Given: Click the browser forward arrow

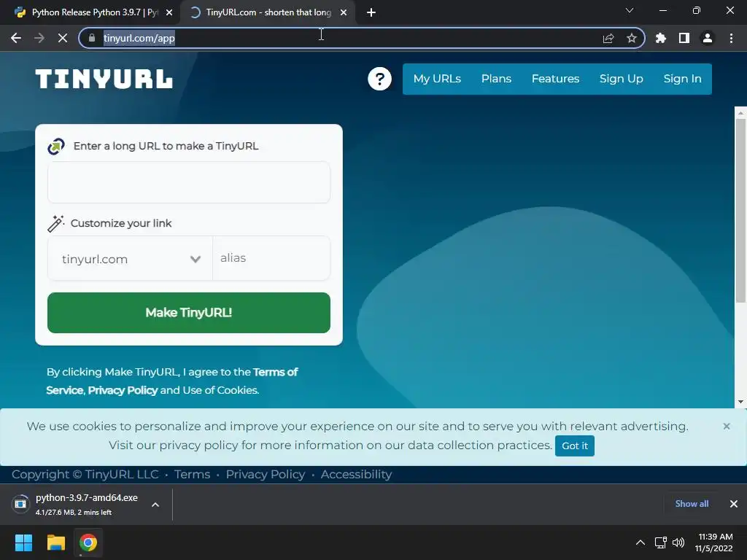Looking at the screenshot, I should pos(39,38).
